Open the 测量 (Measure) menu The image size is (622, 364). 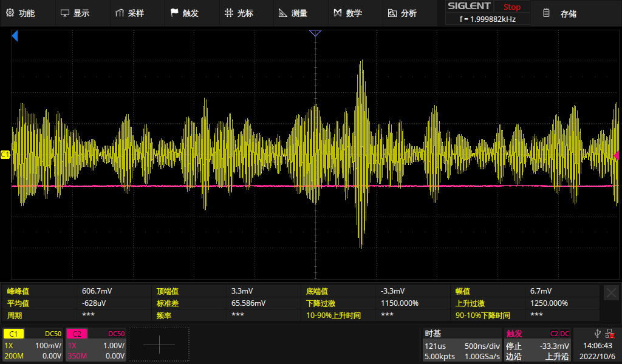coord(293,13)
